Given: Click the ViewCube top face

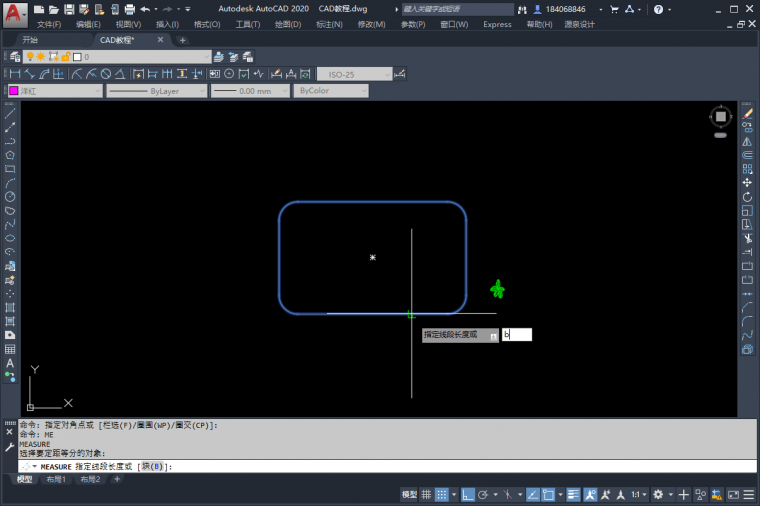Looking at the screenshot, I should click(x=722, y=117).
